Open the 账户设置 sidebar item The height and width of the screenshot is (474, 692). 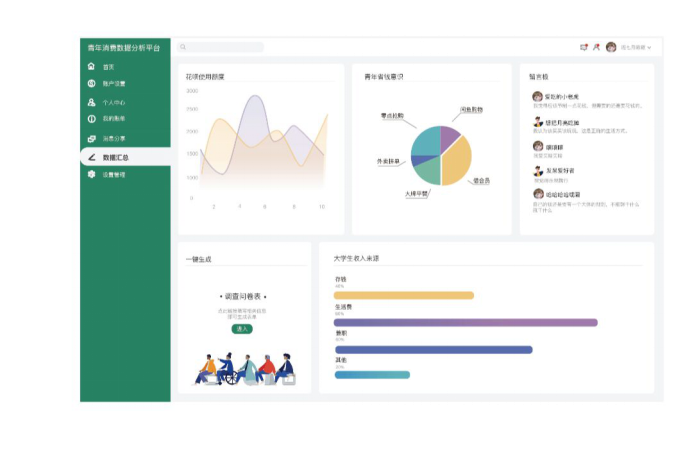click(114, 83)
